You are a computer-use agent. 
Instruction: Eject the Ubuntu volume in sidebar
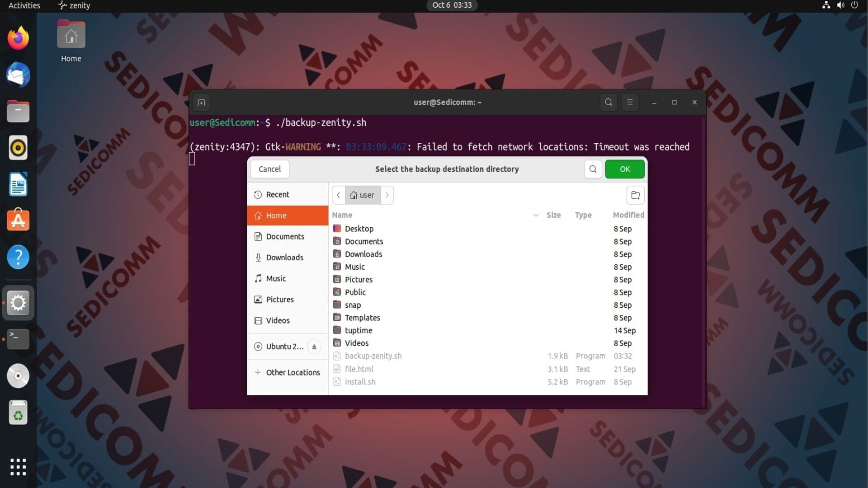pyautogui.click(x=314, y=347)
